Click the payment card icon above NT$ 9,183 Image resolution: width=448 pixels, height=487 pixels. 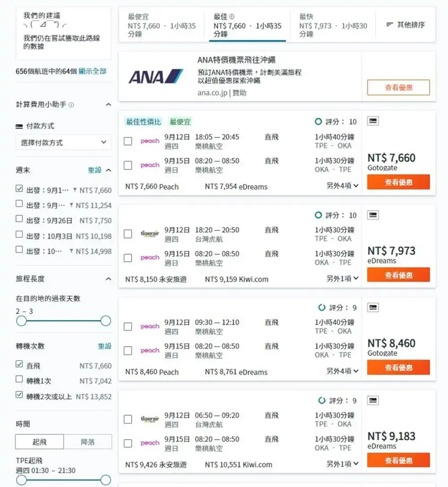[373, 400]
